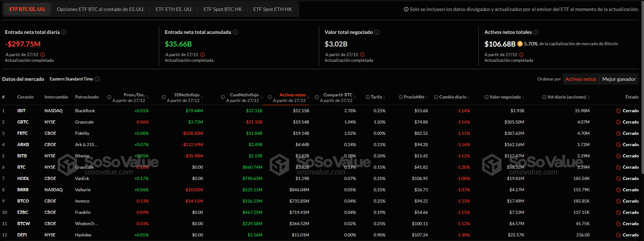Screen dimensions: 644x241
Task: Sort by CumNetInflujo column arrows
Action: [261, 97]
